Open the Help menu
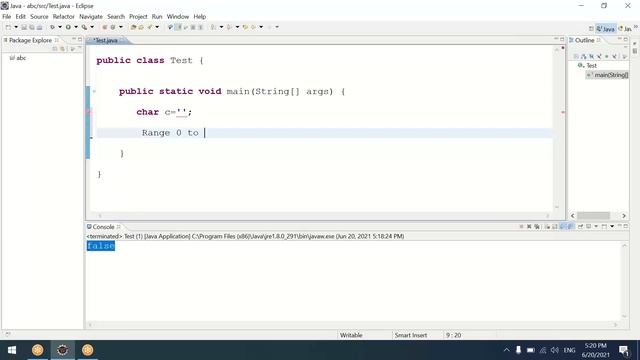The image size is (640, 360). 200,16
